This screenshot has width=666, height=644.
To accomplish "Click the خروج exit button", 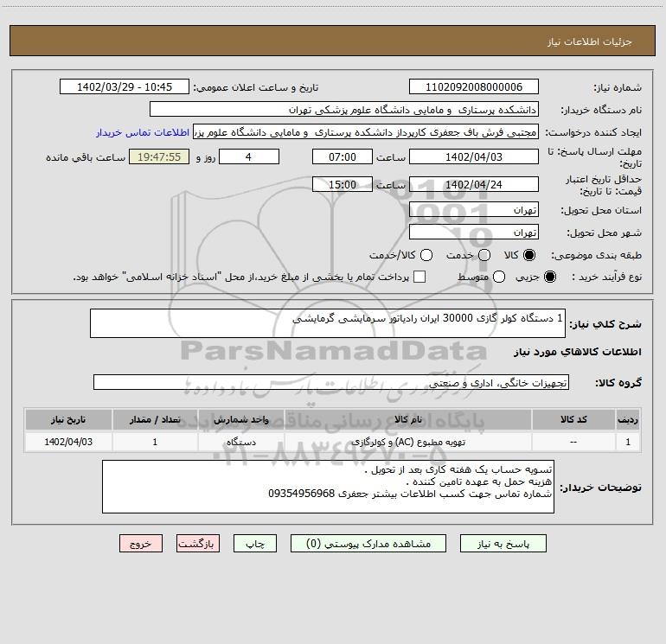I will [141, 544].
